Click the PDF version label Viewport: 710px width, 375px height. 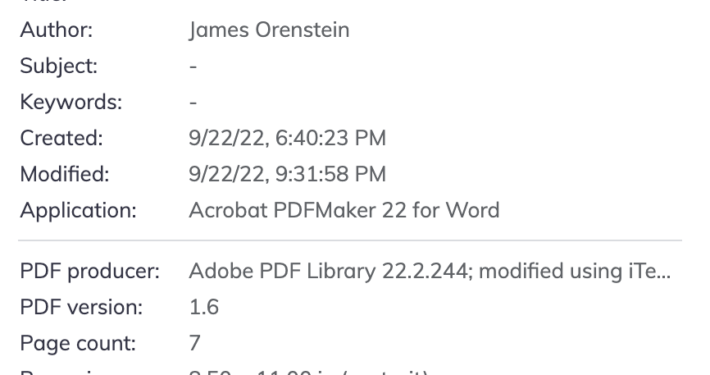(82, 307)
